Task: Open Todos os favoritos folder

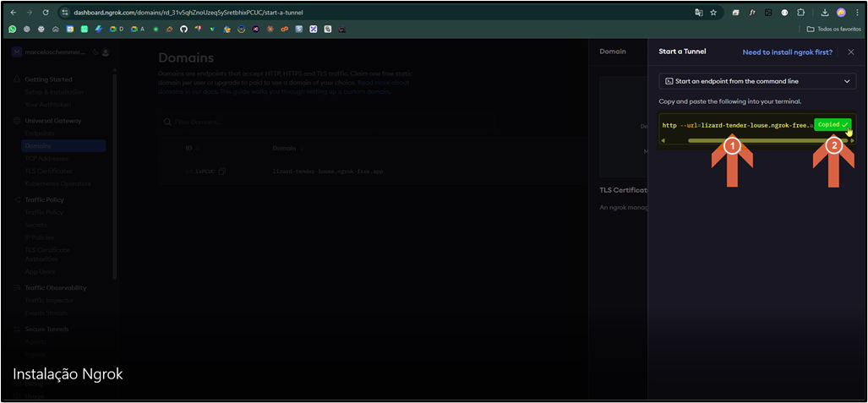Action: 833,29
